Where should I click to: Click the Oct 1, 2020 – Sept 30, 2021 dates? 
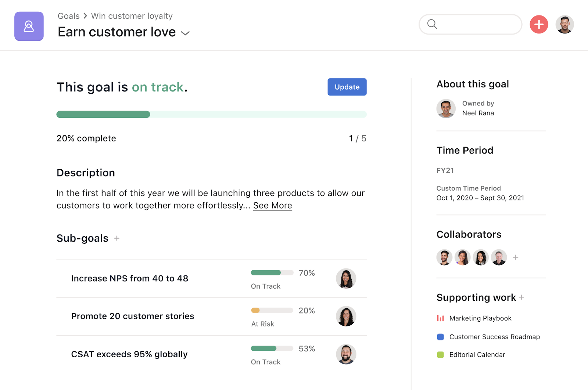click(480, 198)
